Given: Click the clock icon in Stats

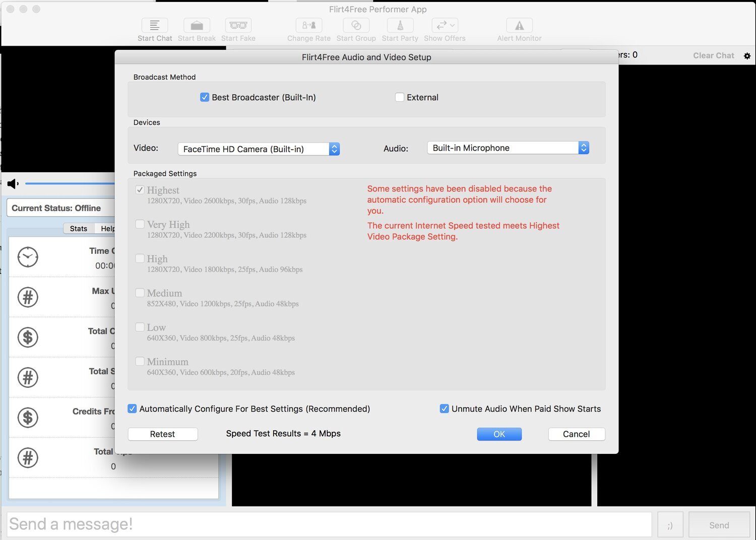Looking at the screenshot, I should (x=28, y=257).
